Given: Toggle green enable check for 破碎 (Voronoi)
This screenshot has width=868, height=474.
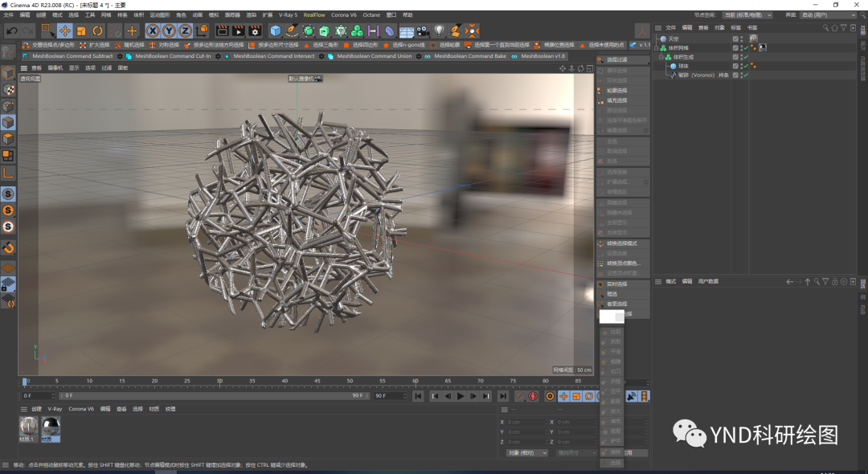Looking at the screenshot, I should point(746,76).
